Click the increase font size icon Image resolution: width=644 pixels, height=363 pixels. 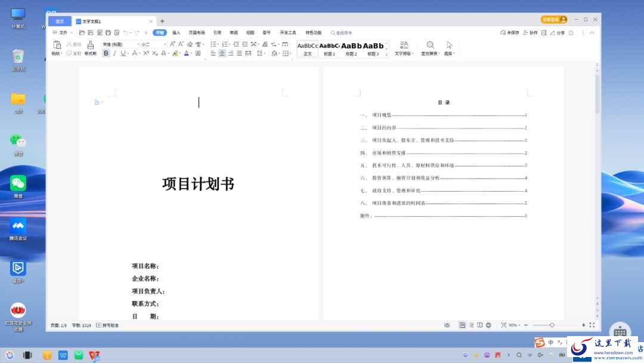172,44
